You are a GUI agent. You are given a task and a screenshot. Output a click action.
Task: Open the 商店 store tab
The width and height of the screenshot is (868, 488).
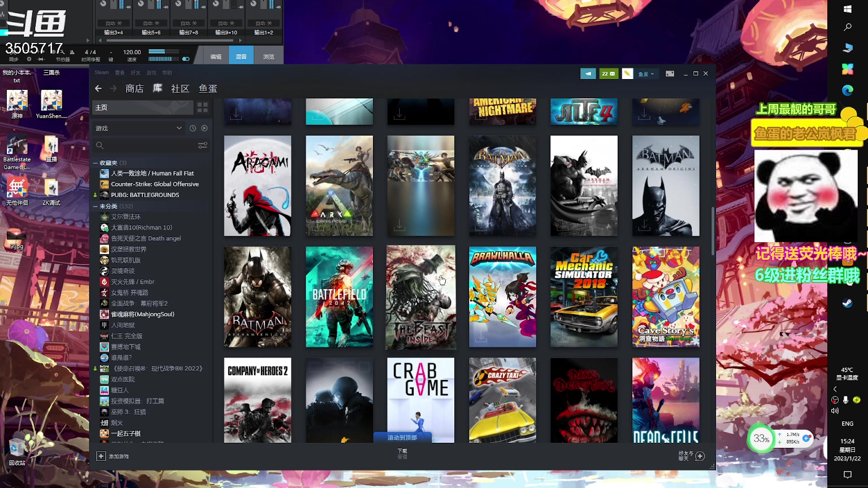pyautogui.click(x=134, y=89)
